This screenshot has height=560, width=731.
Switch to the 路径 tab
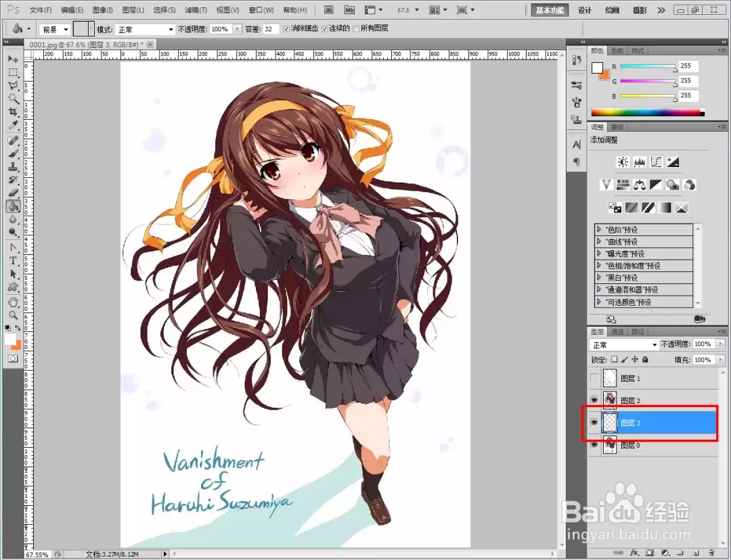638,331
